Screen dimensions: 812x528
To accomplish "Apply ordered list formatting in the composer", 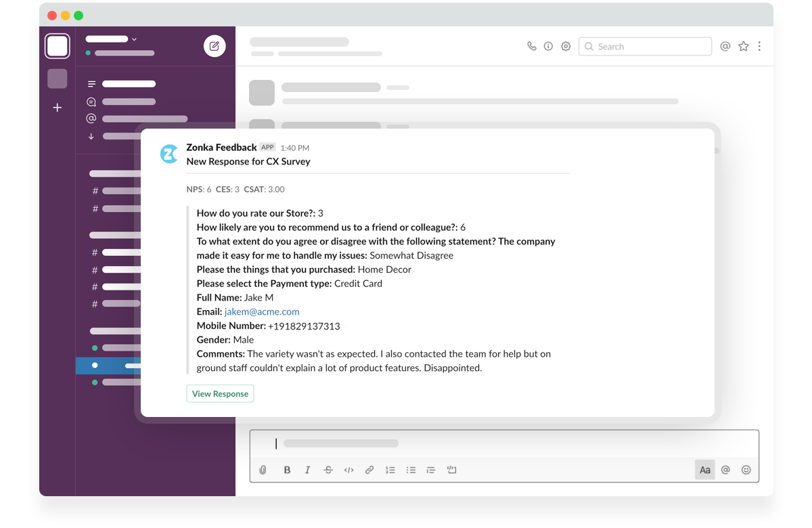I will click(390, 469).
